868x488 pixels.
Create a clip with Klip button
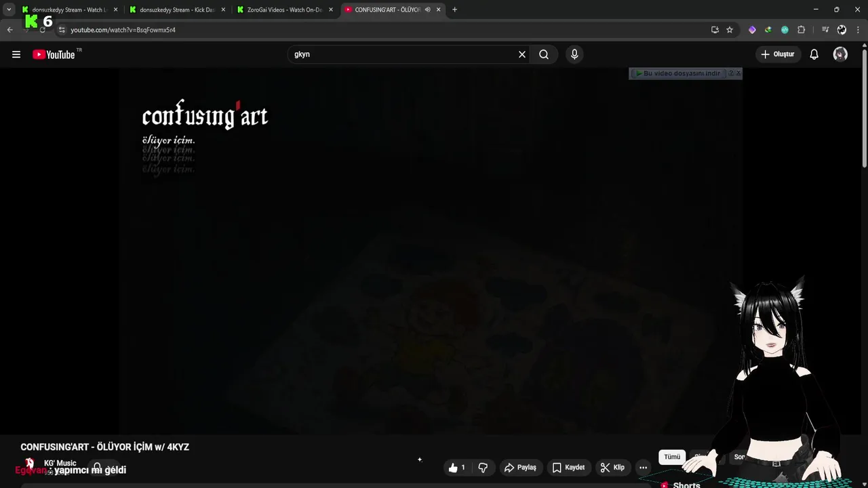coord(612,468)
